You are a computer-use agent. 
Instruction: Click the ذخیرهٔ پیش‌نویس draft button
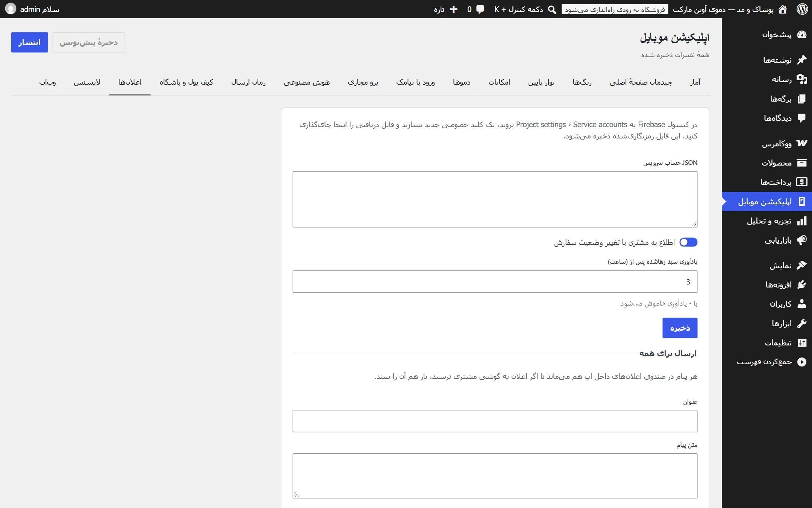pos(89,42)
